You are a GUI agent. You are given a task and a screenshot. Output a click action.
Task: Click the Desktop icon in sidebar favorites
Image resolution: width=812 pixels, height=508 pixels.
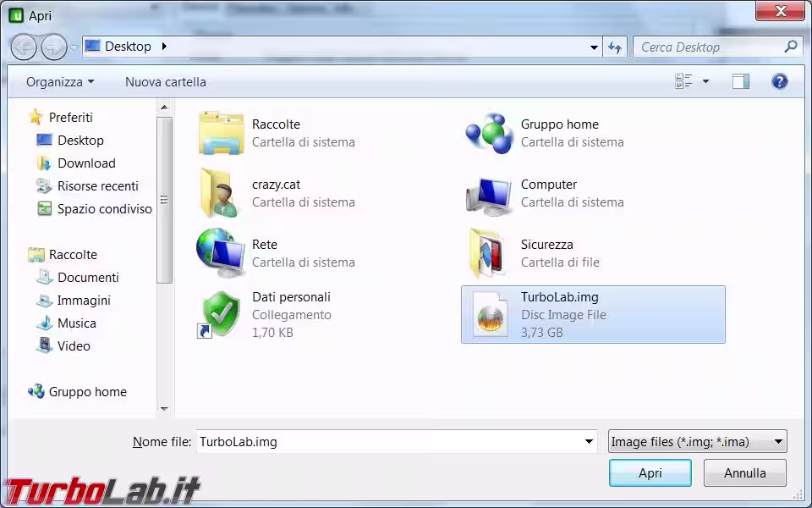[44, 140]
